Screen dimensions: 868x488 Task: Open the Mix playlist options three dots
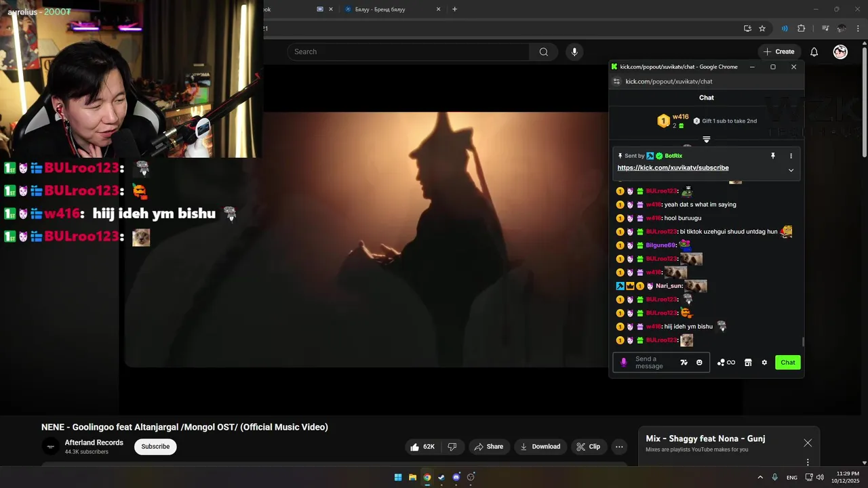(x=808, y=462)
